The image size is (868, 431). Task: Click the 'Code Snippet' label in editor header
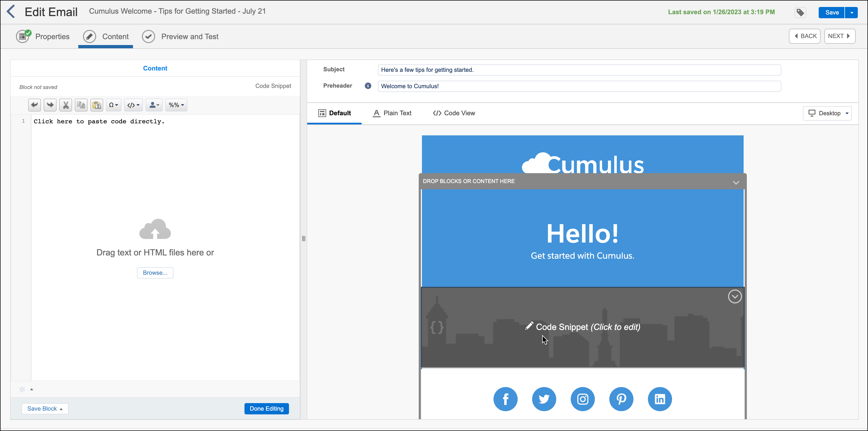tap(273, 86)
